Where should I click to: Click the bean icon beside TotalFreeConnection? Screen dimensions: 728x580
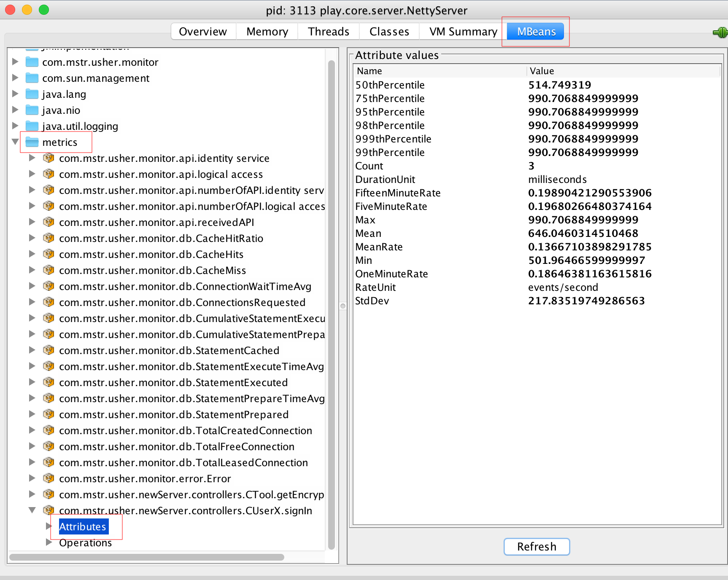pyautogui.click(x=49, y=446)
